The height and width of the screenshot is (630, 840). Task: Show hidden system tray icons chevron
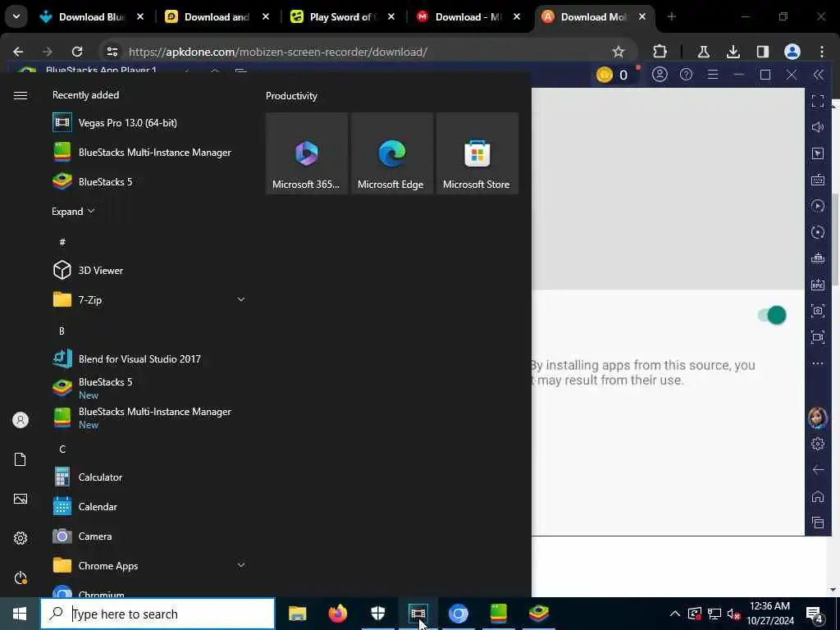(675, 614)
